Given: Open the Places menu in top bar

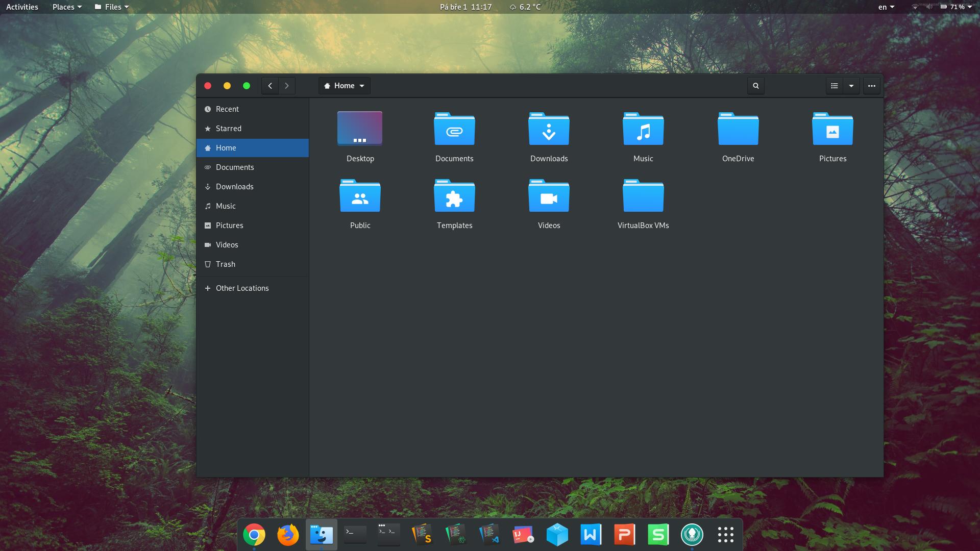Looking at the screenshot, I should point(67,7).
